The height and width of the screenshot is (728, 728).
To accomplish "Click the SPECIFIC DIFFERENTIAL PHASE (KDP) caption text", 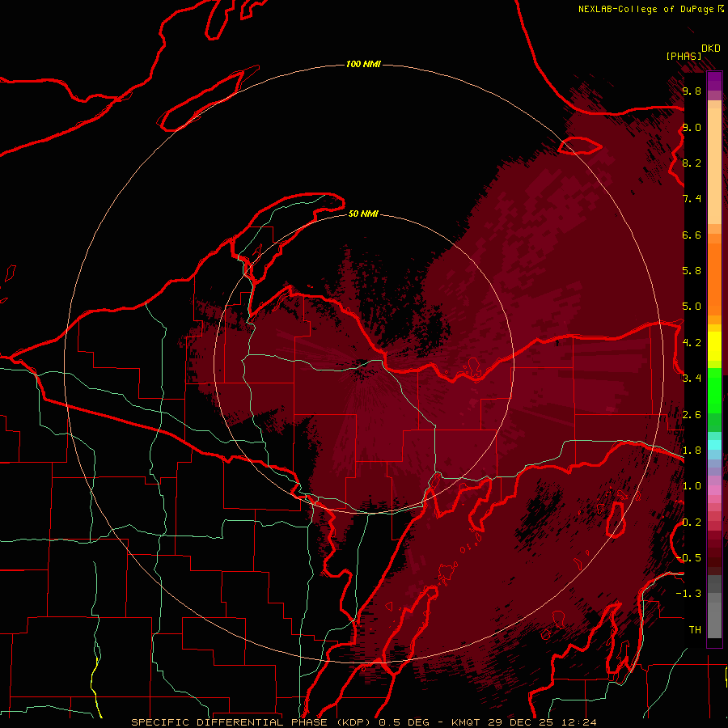I will tap(252, 722).
